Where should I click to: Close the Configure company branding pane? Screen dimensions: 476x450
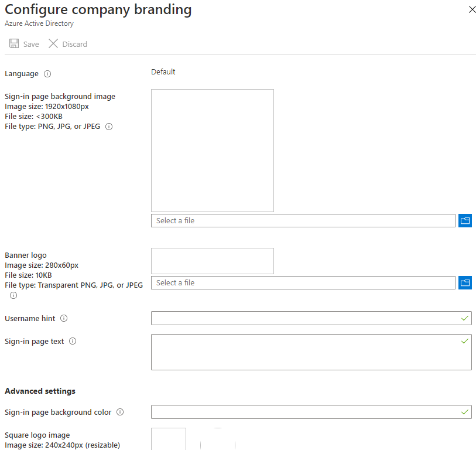pyautogui.click(x=472, y=10)
